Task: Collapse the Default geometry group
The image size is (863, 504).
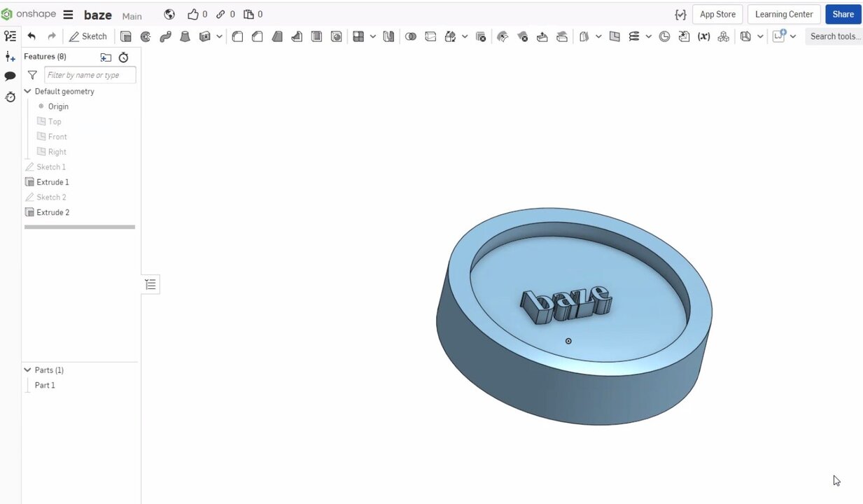Action: (28, 92)
